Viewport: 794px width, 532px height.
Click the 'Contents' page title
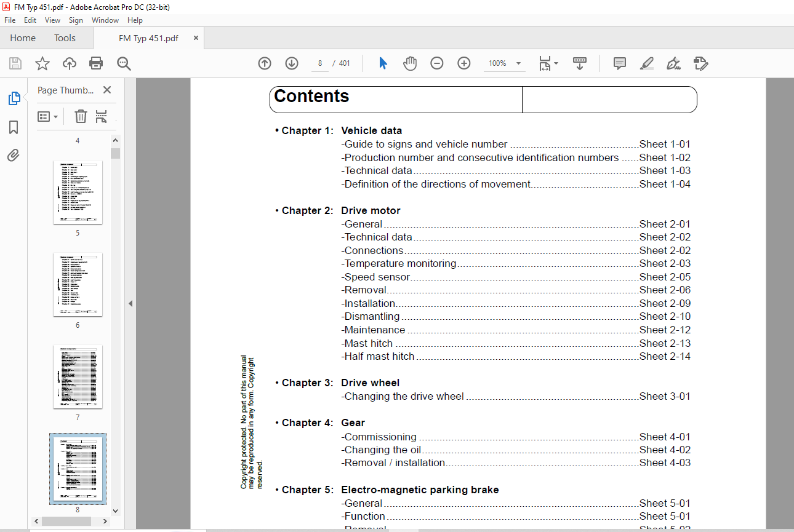[311, 97]
